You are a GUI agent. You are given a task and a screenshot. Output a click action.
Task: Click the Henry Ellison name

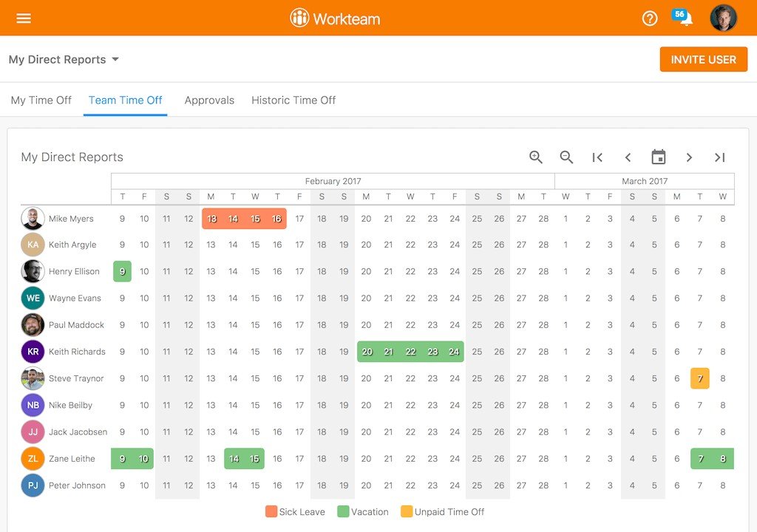click(74, 271)
